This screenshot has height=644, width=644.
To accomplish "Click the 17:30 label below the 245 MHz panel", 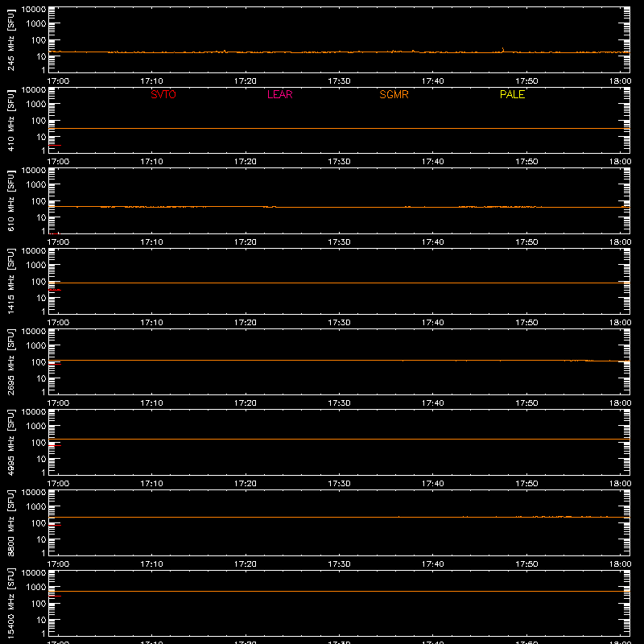I will [339, 81].
